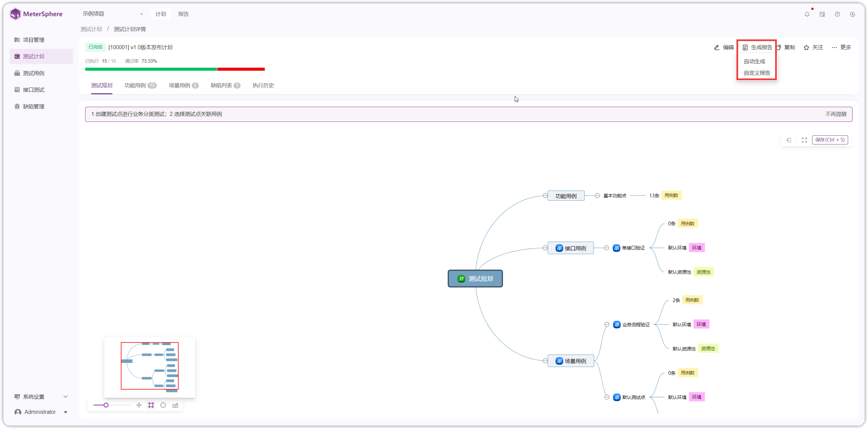Open the 执行历史 tab
The width and height of the screenshot is (868, 429).
(x=263, y=86)
